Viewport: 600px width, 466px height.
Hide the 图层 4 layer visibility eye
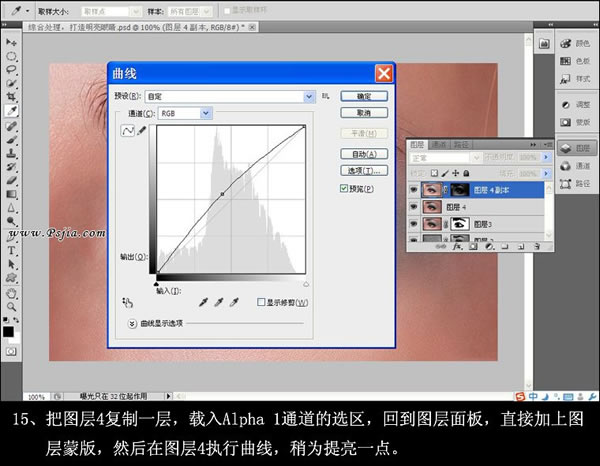pyautogui.click(x=413, y=207)
